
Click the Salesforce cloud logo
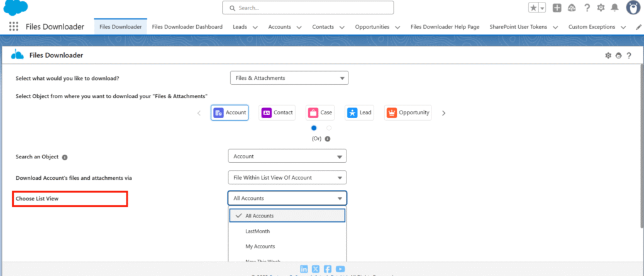[16, 8]
